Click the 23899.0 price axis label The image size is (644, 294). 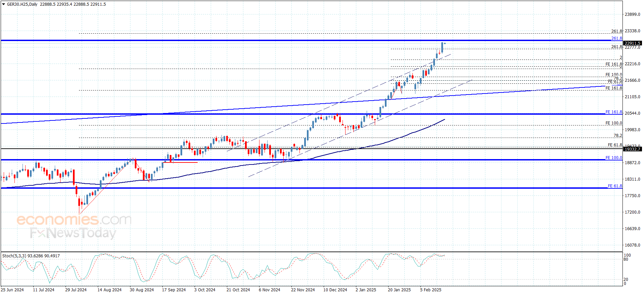click(632, 14)
